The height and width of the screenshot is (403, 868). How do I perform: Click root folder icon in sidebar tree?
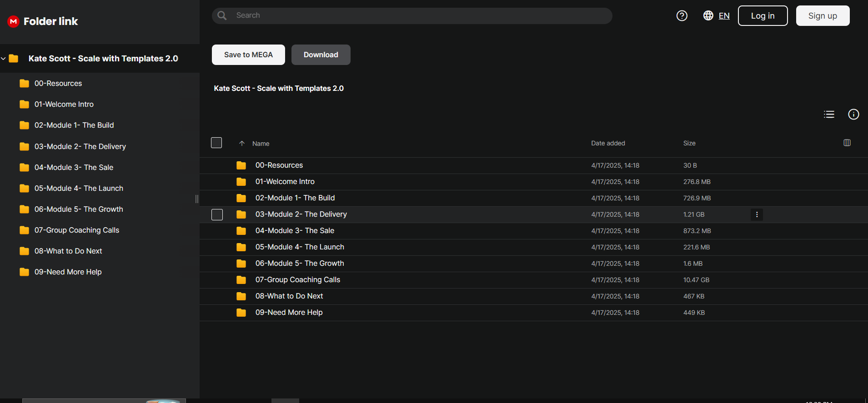click(x=14, y=59)
